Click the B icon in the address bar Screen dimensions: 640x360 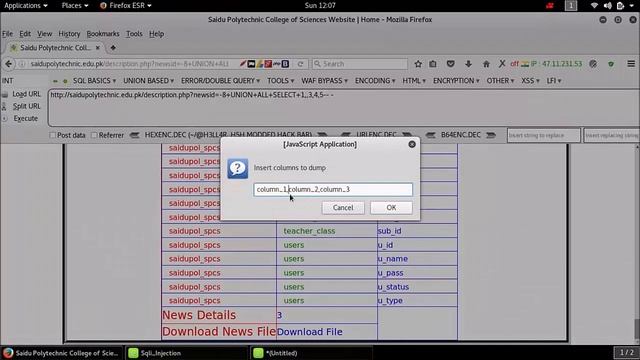[x=285, y=64]
